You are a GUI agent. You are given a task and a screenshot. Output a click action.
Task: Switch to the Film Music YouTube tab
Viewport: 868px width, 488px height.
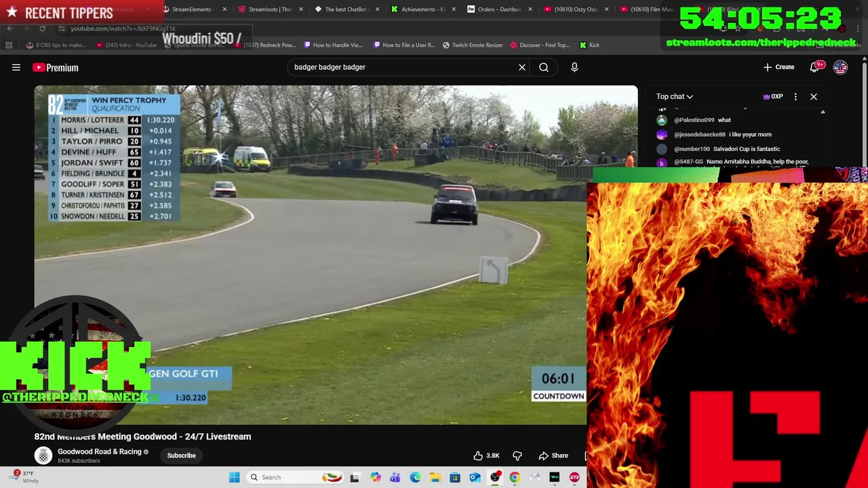[x=648, y=9]
